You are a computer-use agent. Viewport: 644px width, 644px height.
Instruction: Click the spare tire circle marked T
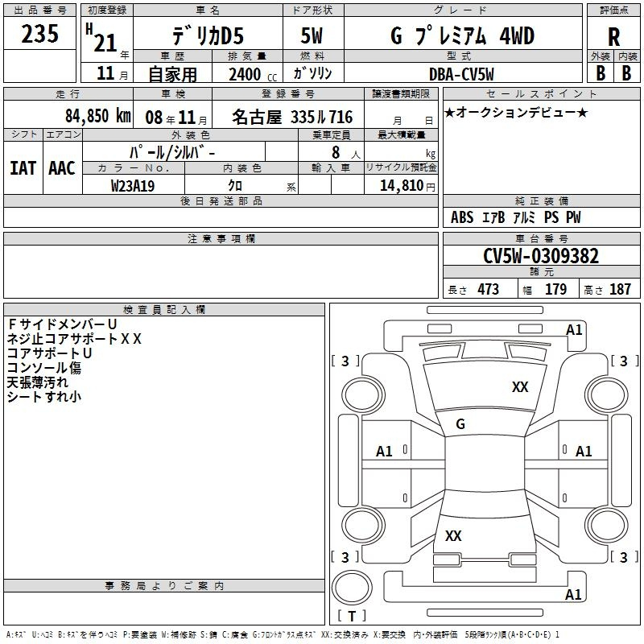(352, 587)
